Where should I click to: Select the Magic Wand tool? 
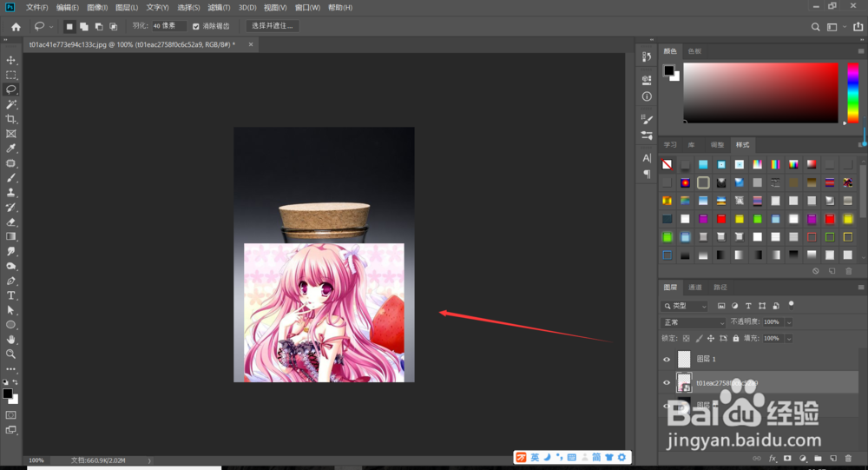click(10, 104)
